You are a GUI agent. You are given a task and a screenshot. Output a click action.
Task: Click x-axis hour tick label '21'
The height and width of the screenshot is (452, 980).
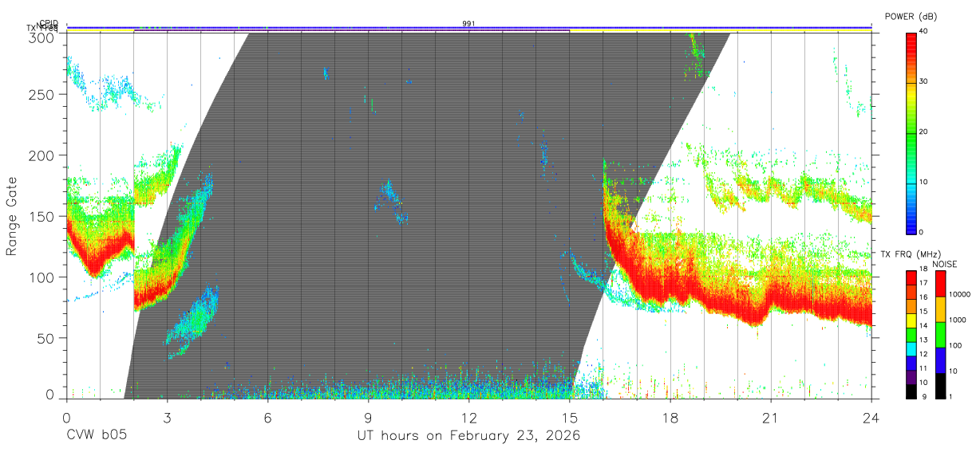(x=771, y=418)
